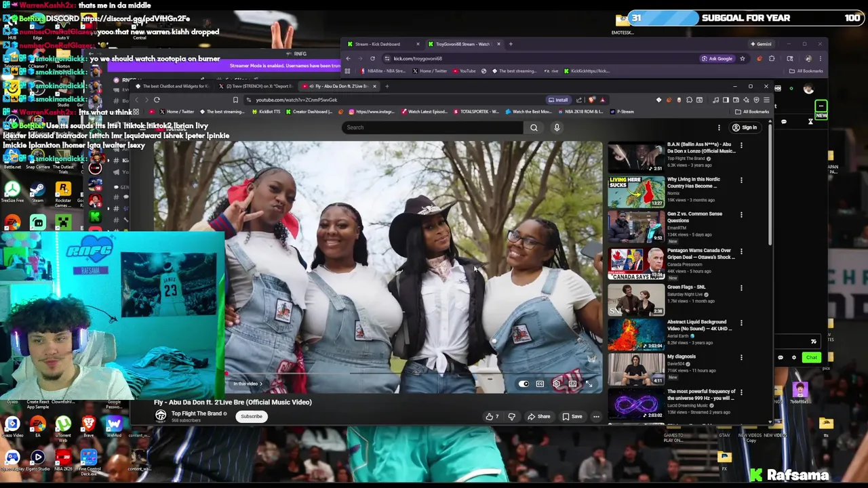Click the YouTube search input field

click(433, 127)
